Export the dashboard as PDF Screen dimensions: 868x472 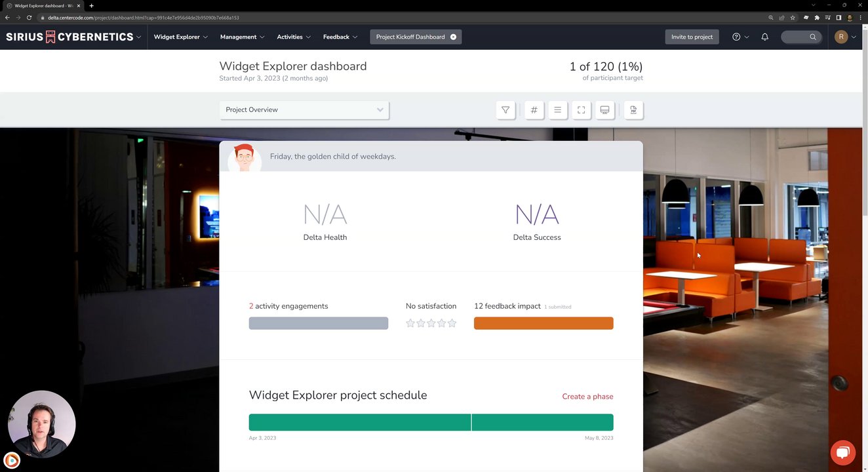(633, 110)
